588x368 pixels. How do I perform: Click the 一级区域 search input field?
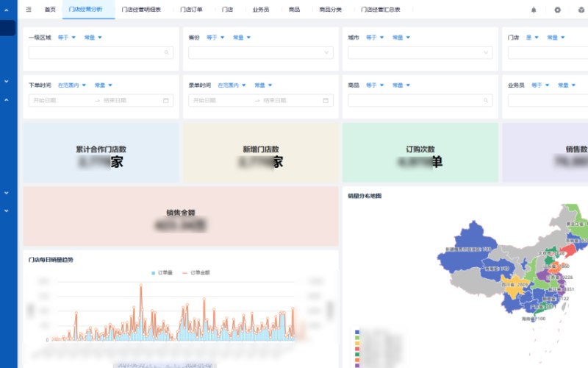(x=101, y=52)
